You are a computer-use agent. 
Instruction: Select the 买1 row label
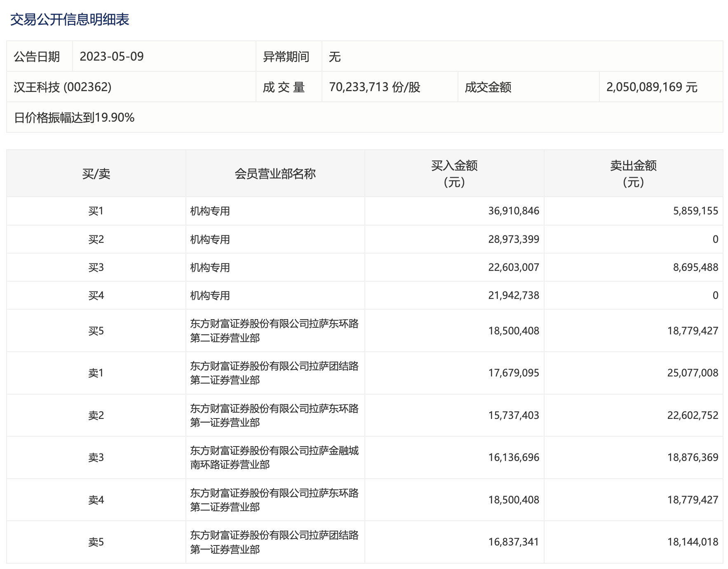pos(96,211)
